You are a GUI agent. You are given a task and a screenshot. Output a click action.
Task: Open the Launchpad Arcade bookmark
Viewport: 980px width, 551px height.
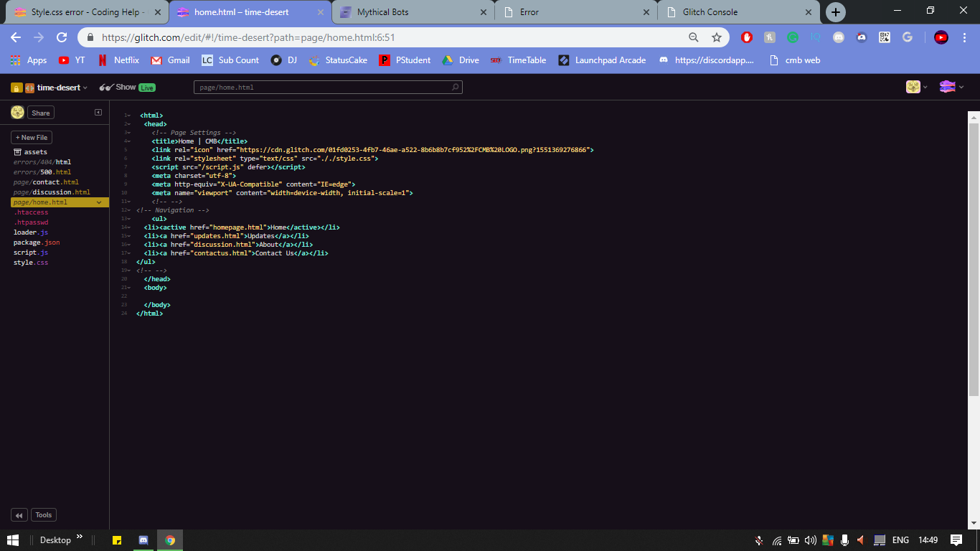(x=602, y=60)
